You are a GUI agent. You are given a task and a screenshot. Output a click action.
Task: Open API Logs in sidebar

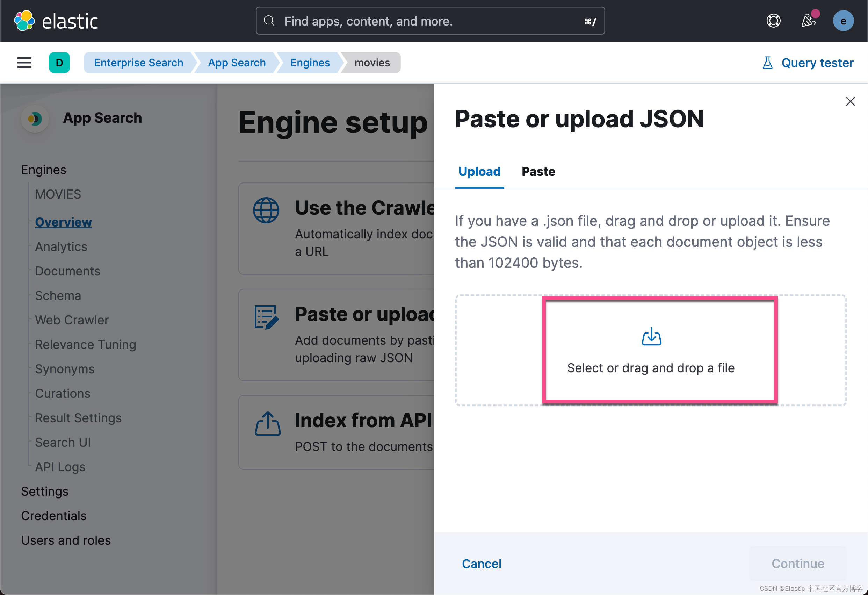(x=60, y=467)
